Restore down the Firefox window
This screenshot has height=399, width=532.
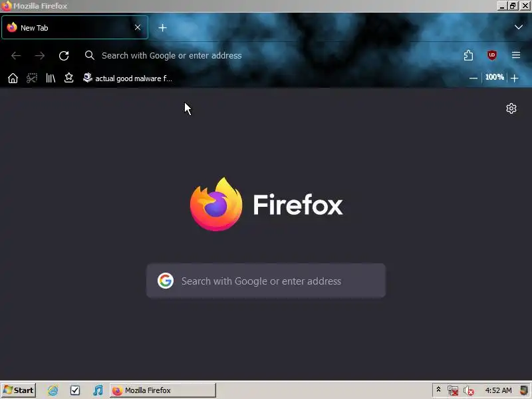513,6
